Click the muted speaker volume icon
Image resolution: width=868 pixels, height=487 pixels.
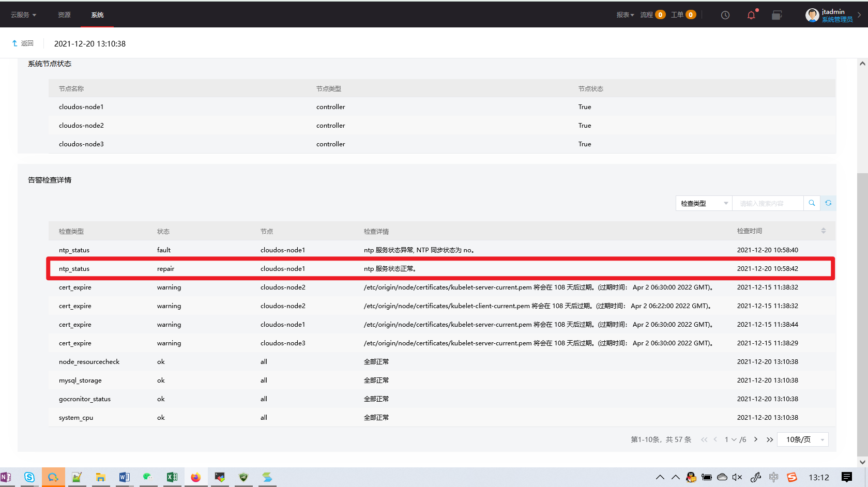pos(737,477)
